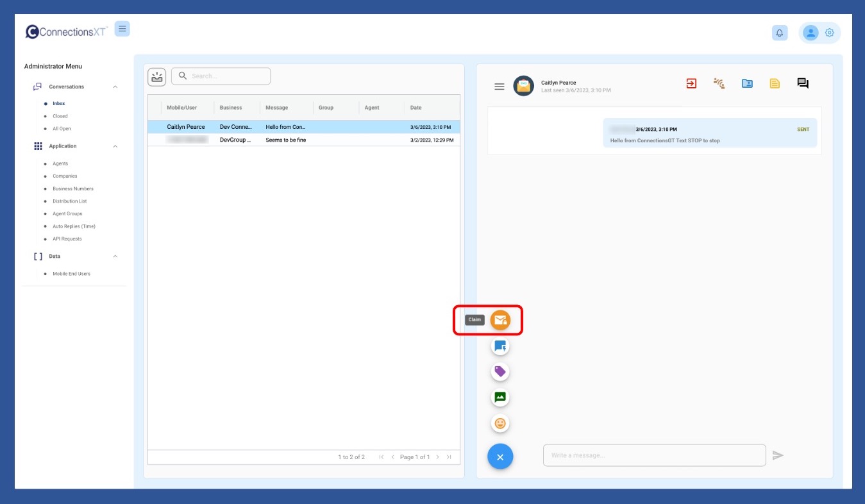This screenshot has width=865, height=504.
Task: Close the blue floating action menu
Action: [x=500, y=457]
